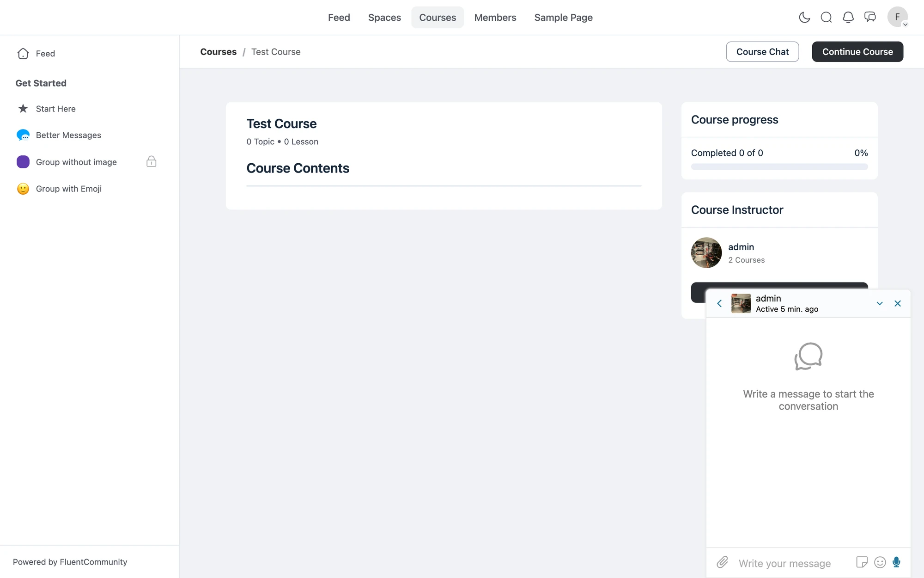This screenshot has width=924, height=578.
Task: Click the admin instructor avatar
Action: point(706,253)
